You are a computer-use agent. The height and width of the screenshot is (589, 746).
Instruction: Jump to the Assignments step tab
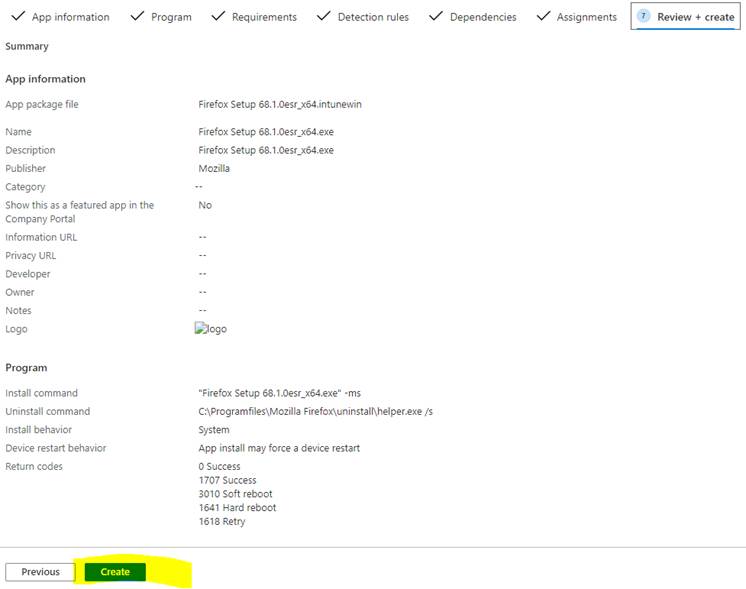pos(577,17)
